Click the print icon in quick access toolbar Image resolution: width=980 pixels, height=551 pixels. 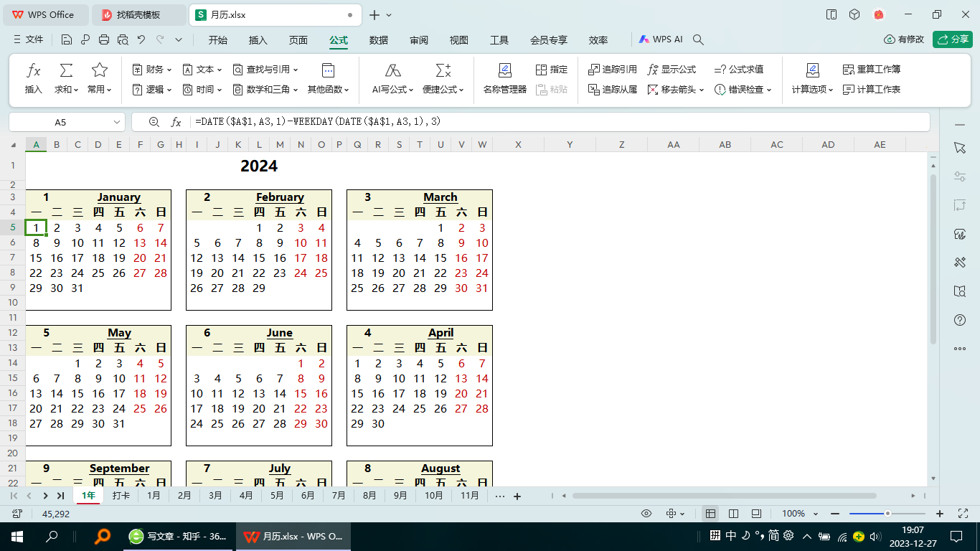pyautogui.click(x=104, y=39)
